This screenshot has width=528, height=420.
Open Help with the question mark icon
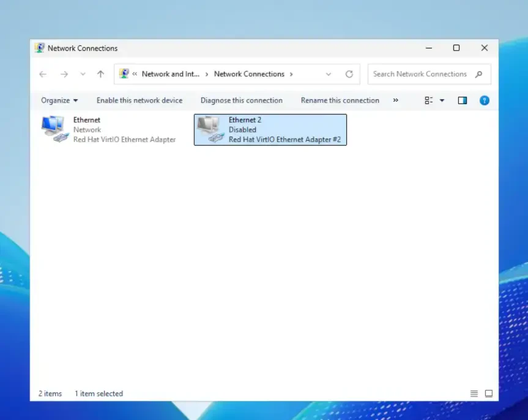coord(484,100)
